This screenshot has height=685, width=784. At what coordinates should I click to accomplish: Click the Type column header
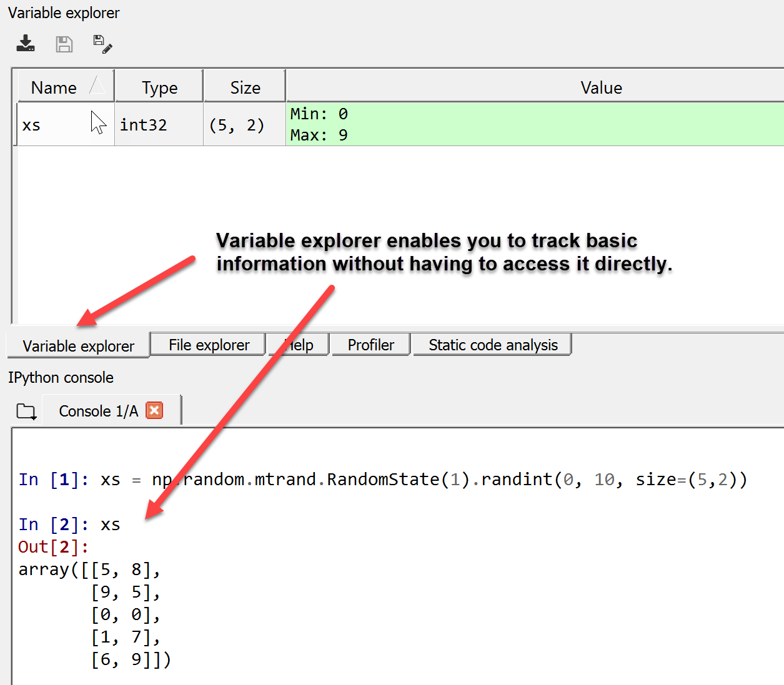pyautogui.click(x=159, y=86)
